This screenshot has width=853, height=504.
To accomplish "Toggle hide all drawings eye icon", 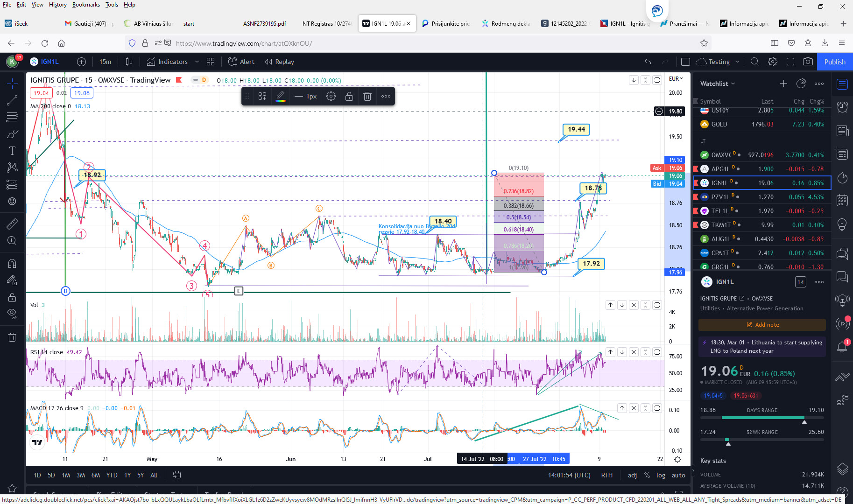I will coord(12,314).
